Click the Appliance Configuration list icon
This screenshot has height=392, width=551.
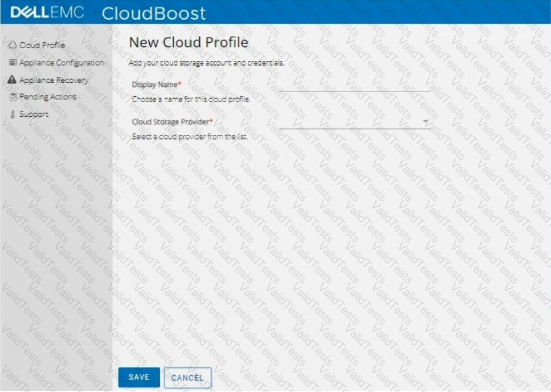(12, 62)
